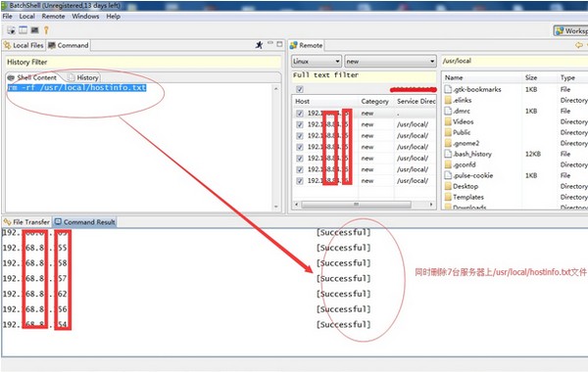Click the .bash_history 12KB size cell
This screenshot has width=588, height=372.
[533, 154]
